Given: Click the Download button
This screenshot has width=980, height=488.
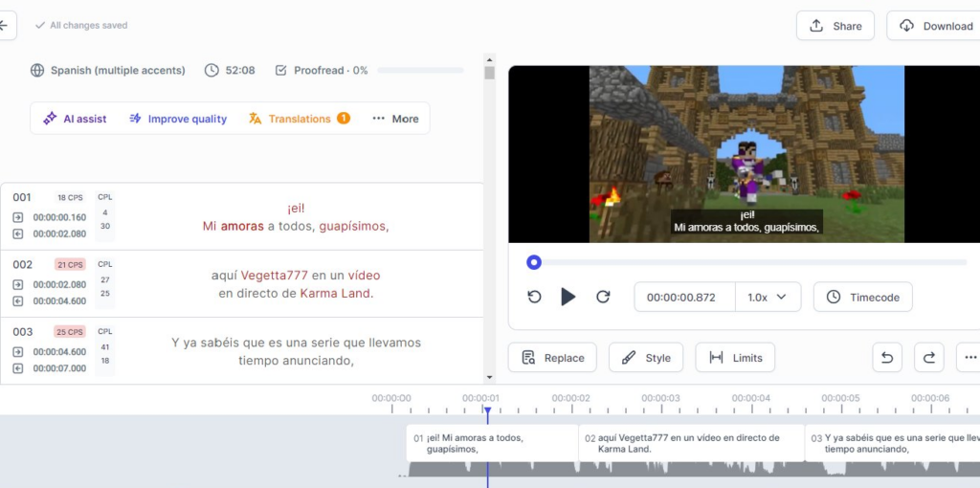Looking at the screenshot, I should [x=936, y=26].
